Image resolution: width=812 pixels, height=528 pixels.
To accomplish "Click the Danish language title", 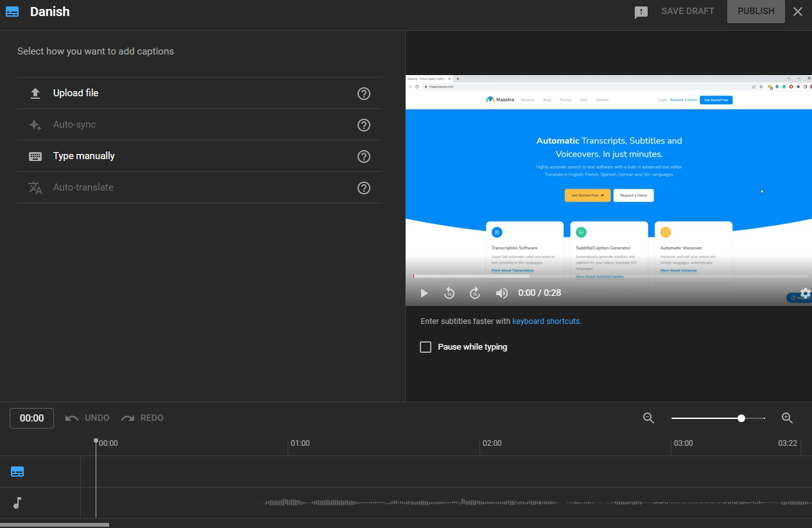I will coord(50,12).
